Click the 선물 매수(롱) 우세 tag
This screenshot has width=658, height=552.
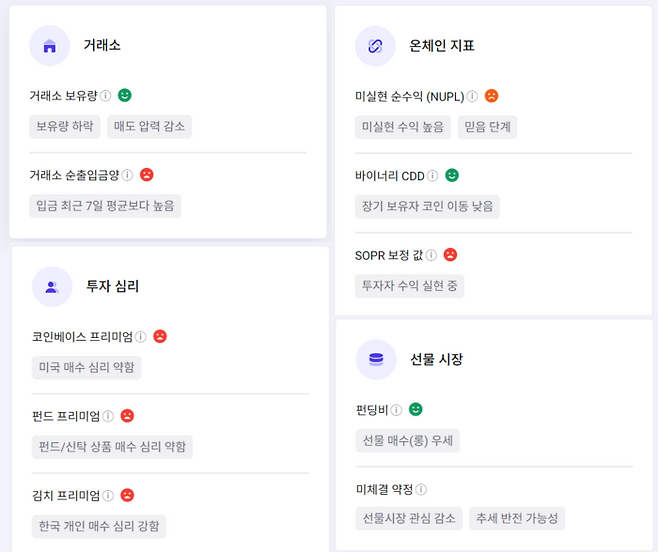click(408, 440)
